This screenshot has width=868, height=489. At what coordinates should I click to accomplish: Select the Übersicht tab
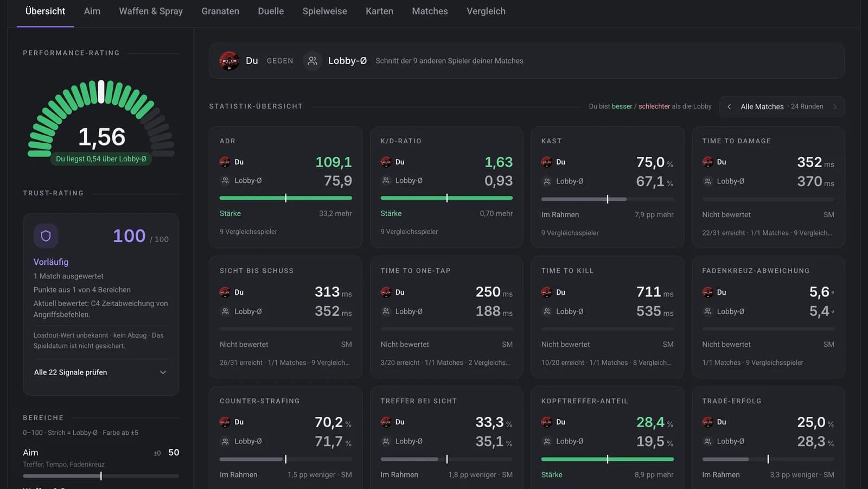tap(45, 11)
